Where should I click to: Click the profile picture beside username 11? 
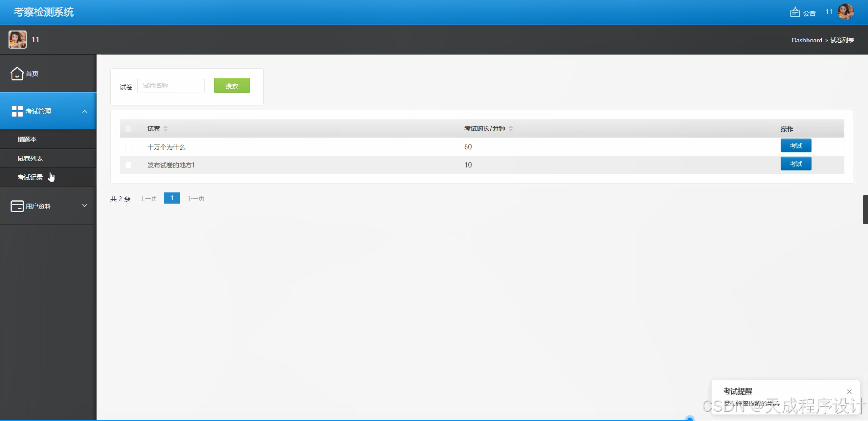coord(18,40)
